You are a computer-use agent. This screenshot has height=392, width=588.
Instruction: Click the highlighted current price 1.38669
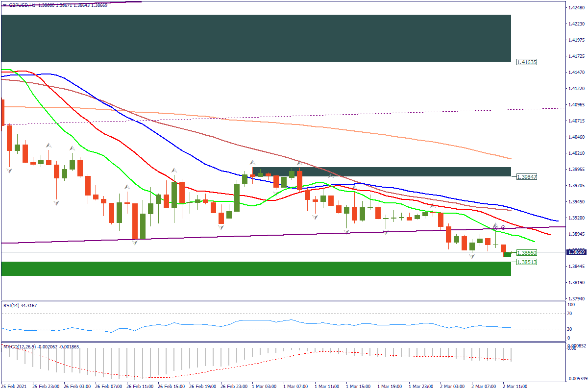point(576,252)
